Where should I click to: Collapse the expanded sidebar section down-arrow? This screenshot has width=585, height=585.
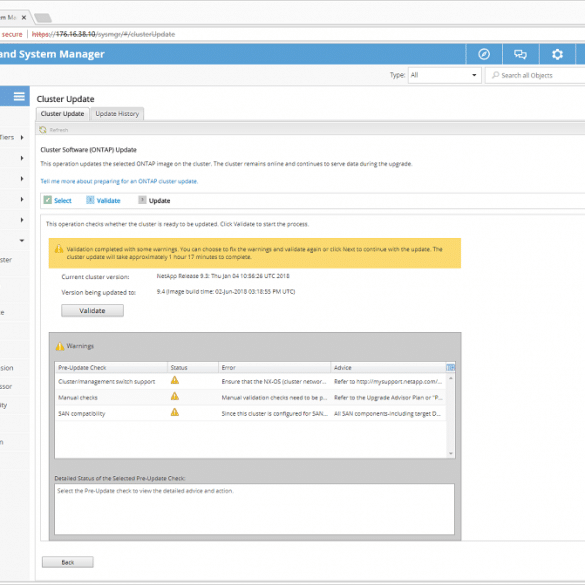pos(22,241)
